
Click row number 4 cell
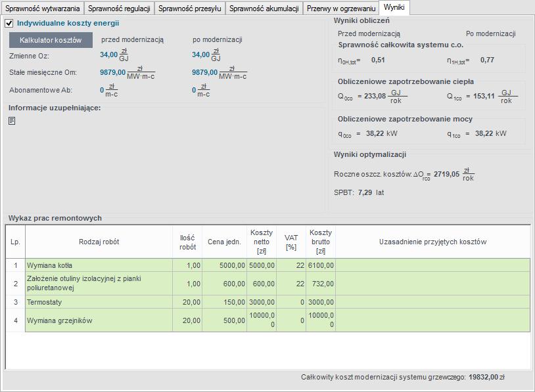coord(15,320)
